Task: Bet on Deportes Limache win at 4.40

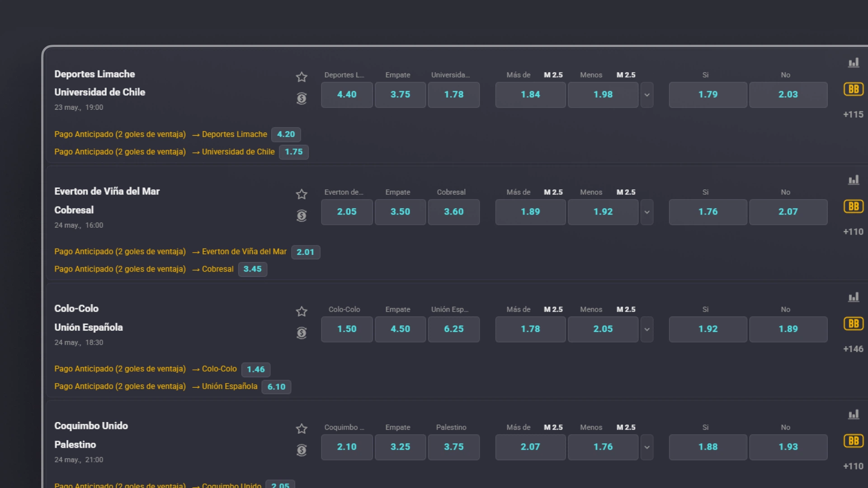Action: (347, 95)
